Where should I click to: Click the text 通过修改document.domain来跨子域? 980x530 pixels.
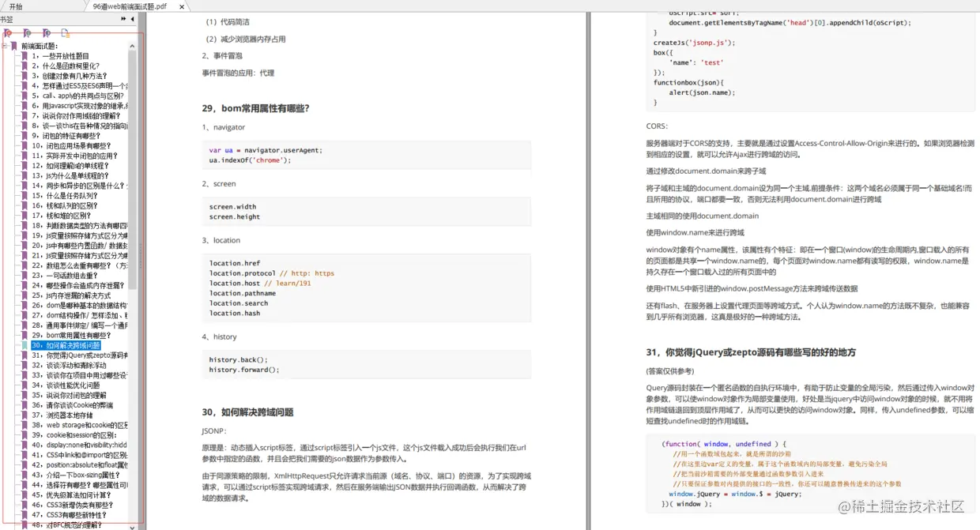(706, 171)
